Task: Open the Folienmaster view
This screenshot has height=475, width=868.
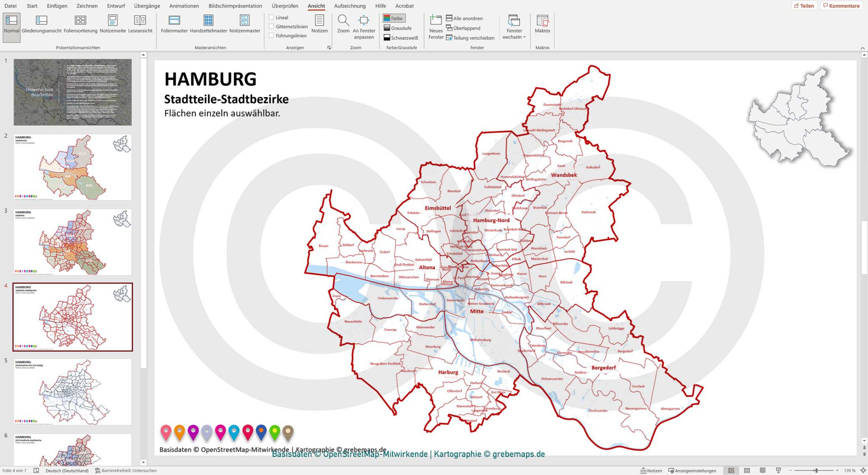Action: point(174,25)
